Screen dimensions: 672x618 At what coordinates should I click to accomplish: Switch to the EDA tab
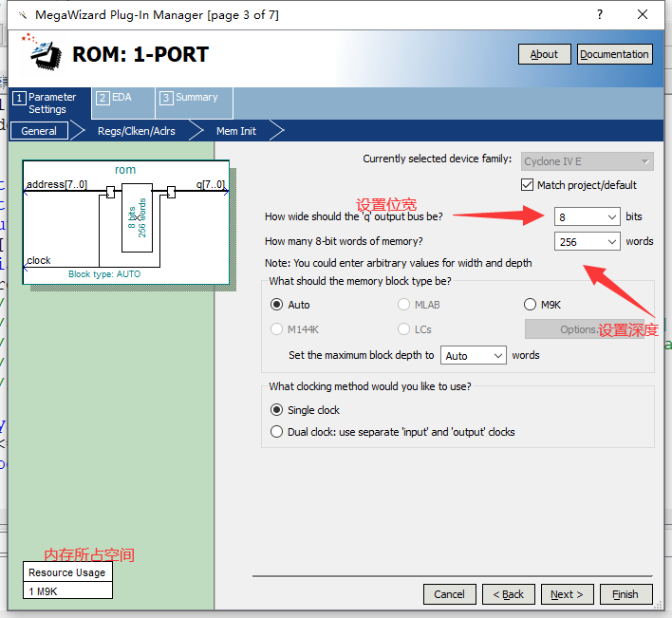click(122, 103)
